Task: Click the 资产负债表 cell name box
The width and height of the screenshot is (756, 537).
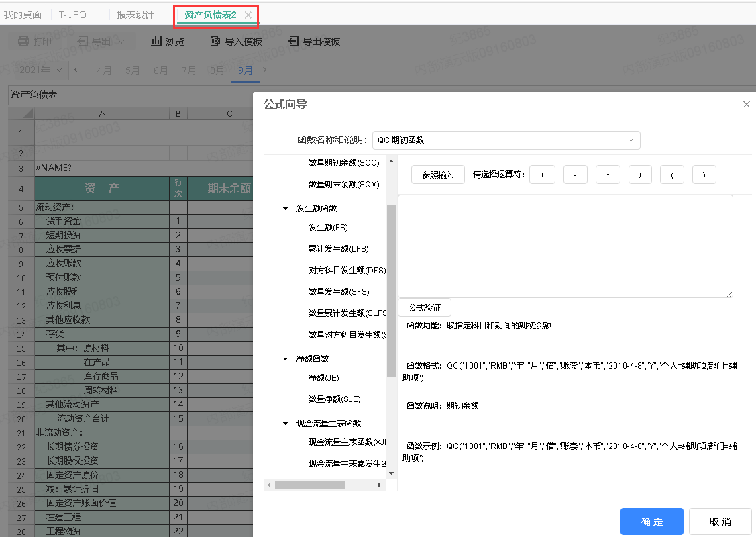Action: pyautogui.click(x=130, y=95)
